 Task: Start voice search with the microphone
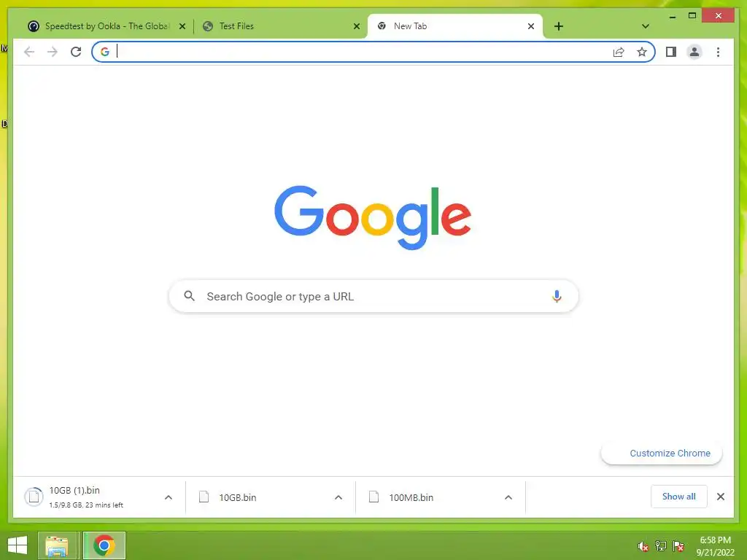click(x=557, y=296)
